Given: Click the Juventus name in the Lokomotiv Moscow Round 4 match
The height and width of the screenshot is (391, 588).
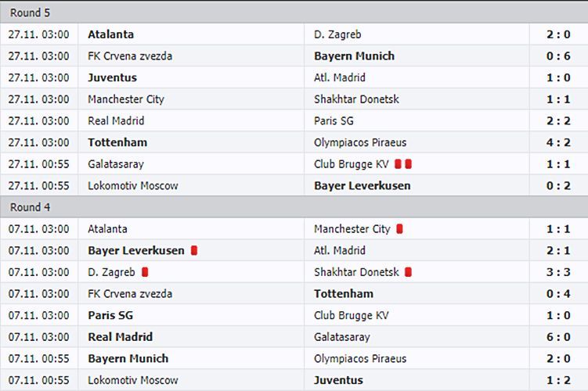Looking at the screenshot, I should (338, 381).
